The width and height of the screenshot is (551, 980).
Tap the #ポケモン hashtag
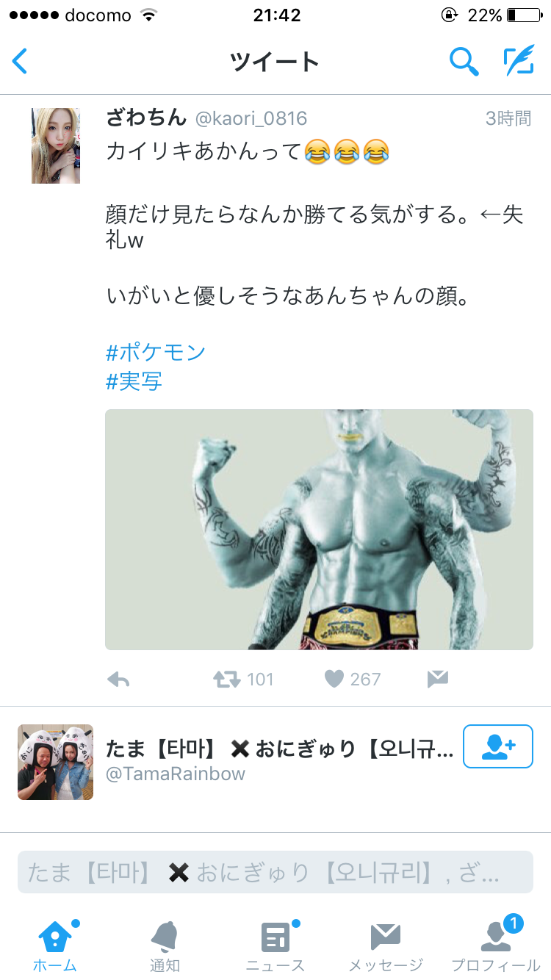pyautogui.click(x=156, y=353)
